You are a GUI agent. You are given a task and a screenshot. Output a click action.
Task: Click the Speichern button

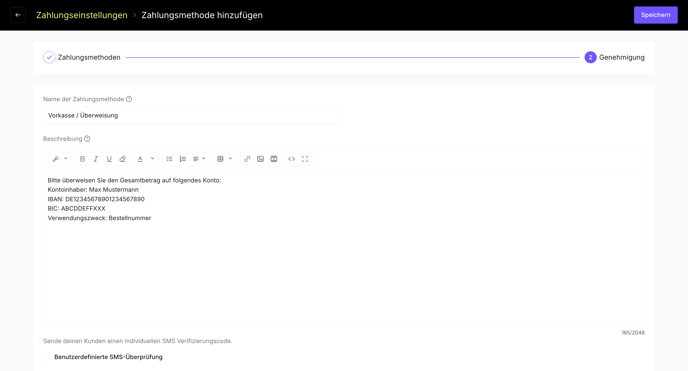[656, 15]
